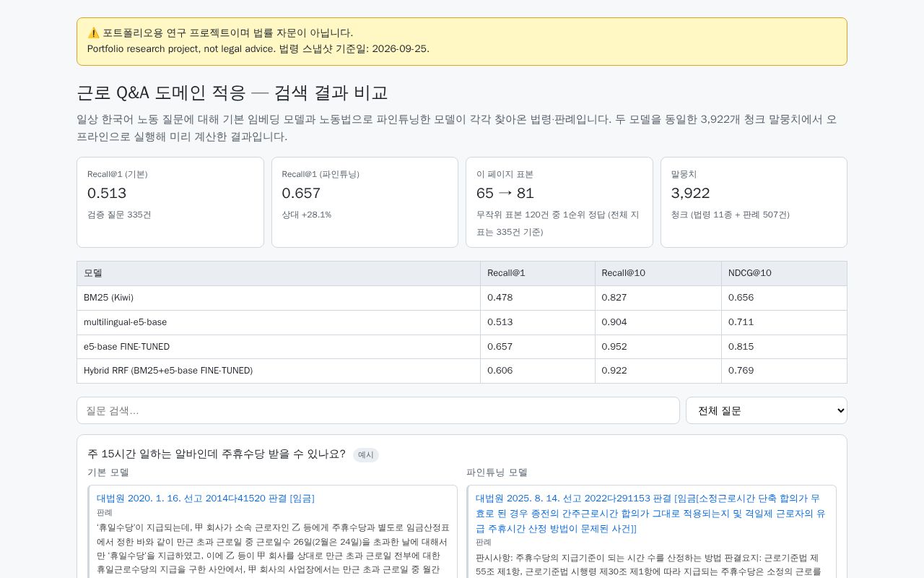Click the 0.606 Recall@1 cell for Hybrid RRF

click(x=538, y=371)
